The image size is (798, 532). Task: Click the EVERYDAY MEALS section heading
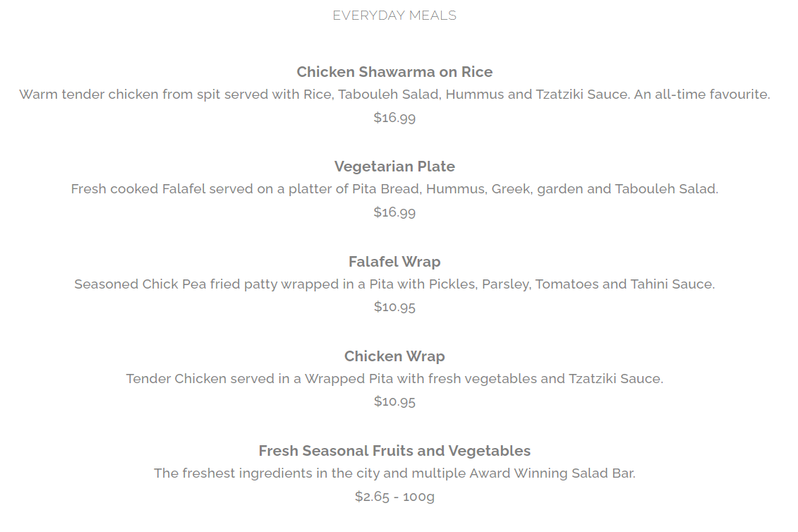394,16
